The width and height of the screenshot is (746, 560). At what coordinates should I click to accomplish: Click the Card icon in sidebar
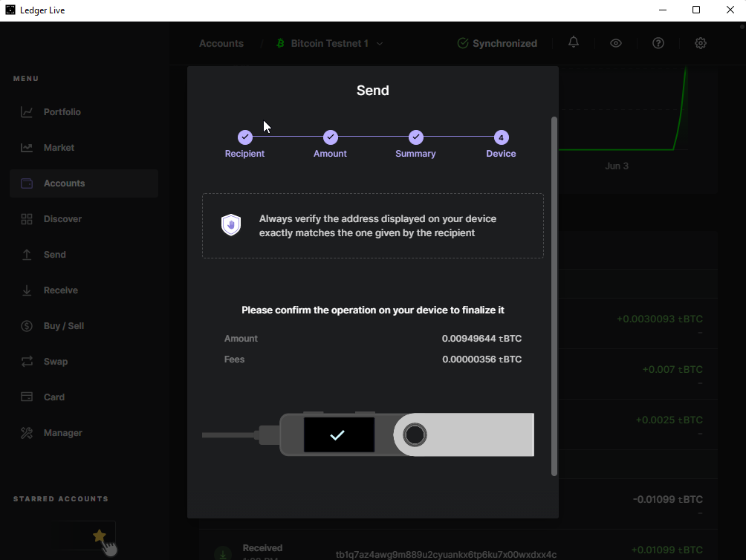click(27, 397)
